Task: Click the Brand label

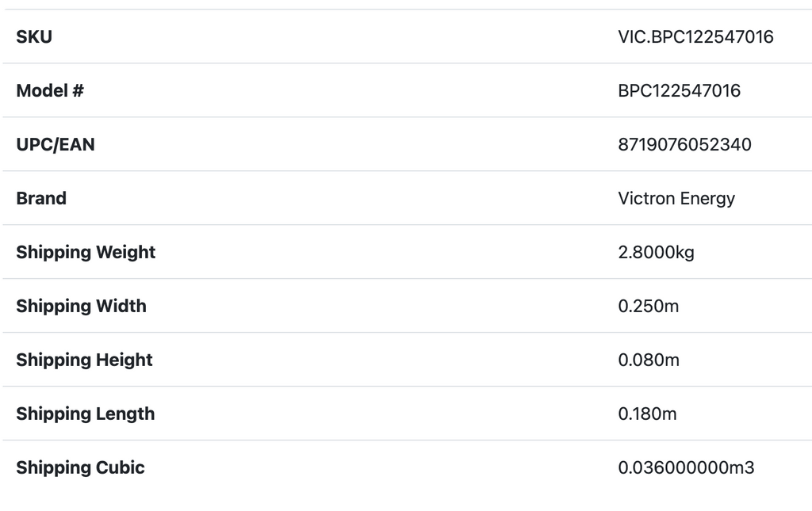Action: click(41, 198)
